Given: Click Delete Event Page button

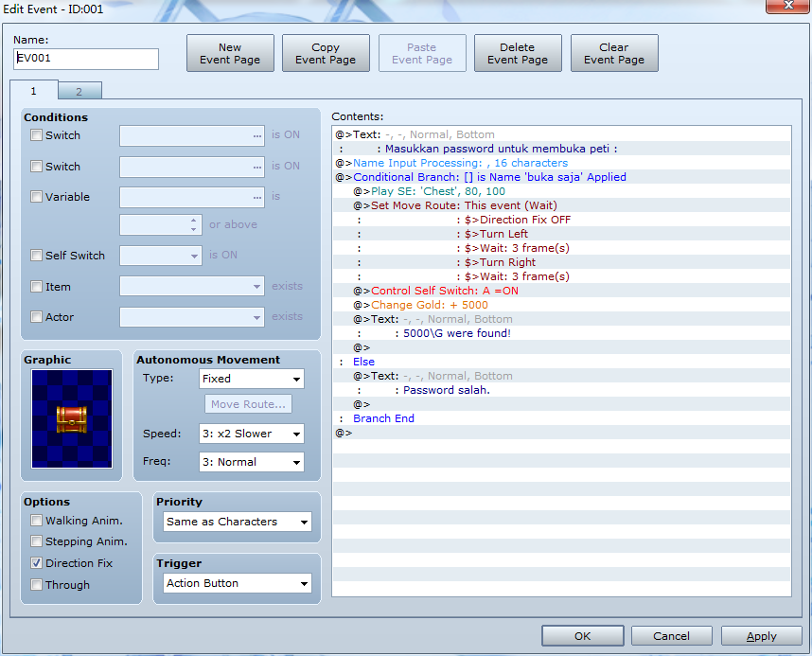Looking at the screenshot, I should pos(518,53).
